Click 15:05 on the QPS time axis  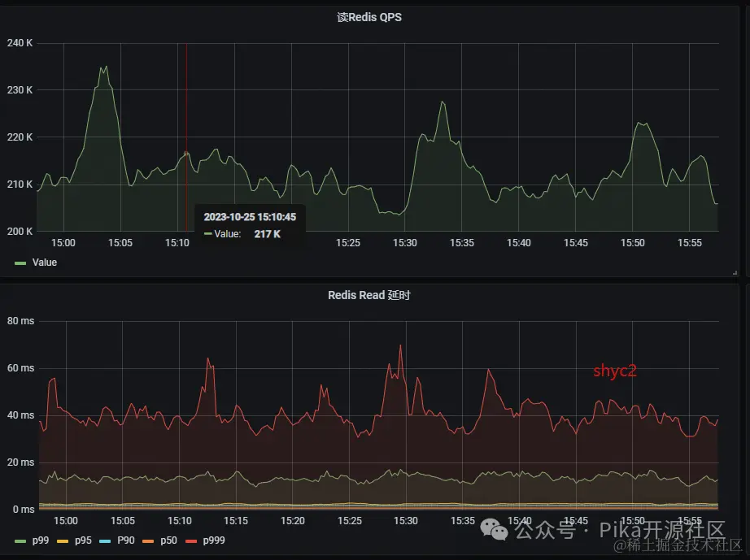click(120, 243)
